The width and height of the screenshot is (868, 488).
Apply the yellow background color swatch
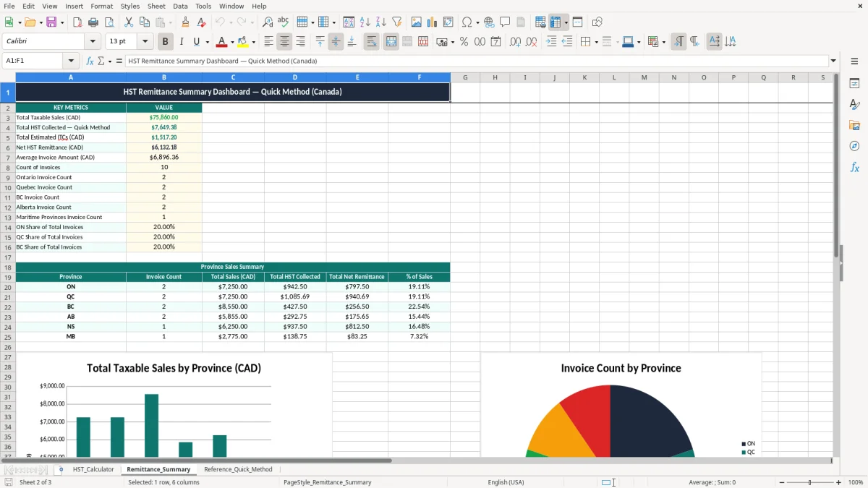coord(243,42)
